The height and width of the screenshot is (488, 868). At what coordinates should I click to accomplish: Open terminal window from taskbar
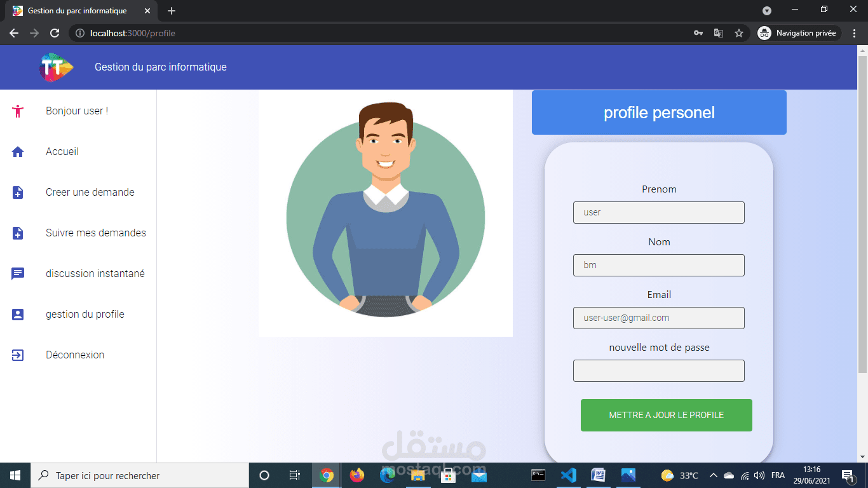(x=538, y=475)
